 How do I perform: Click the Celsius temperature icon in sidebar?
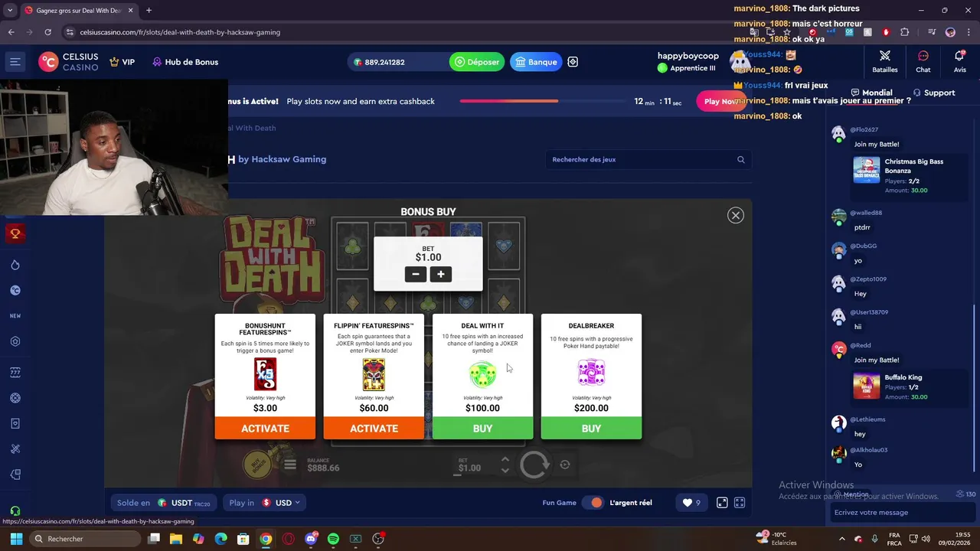coord(15,290)
